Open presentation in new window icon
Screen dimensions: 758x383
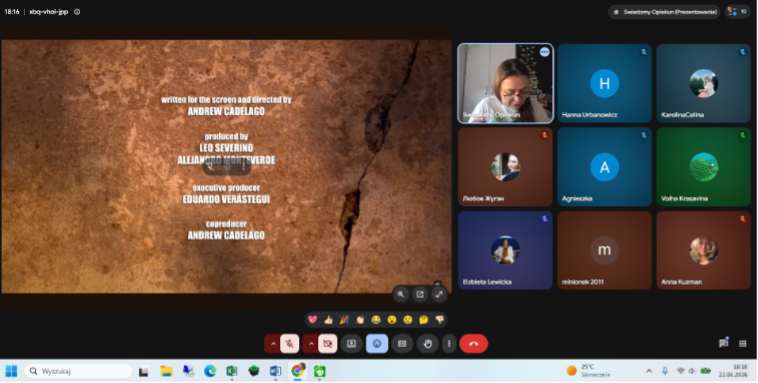420,294
